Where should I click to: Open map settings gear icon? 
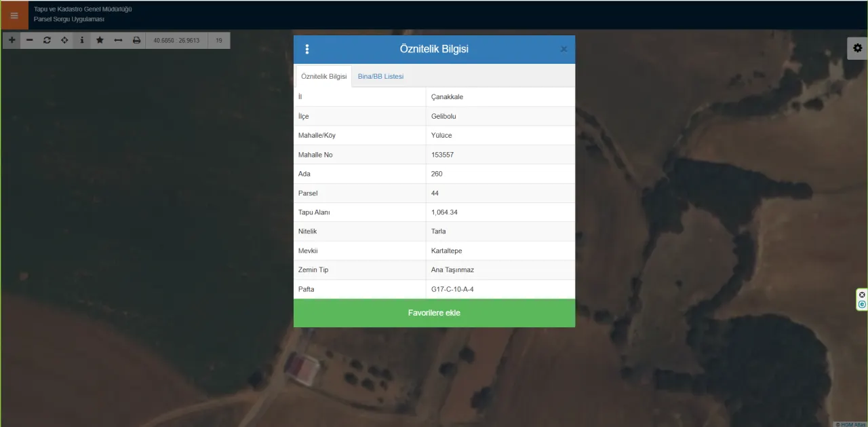pos(858,48)
